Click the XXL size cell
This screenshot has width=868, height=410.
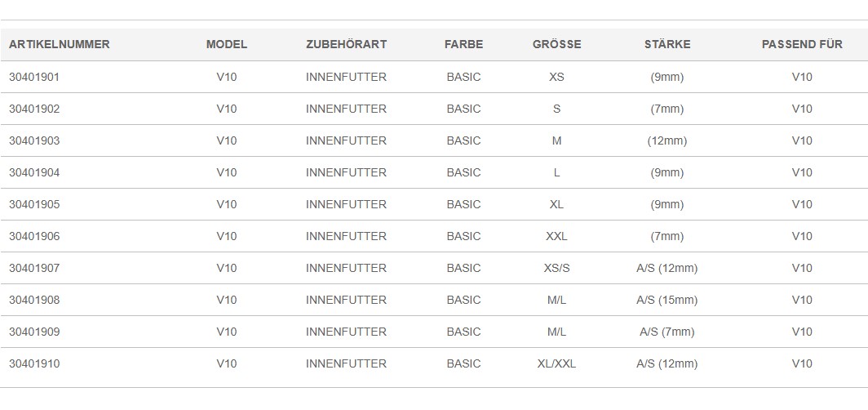(557, 236)
